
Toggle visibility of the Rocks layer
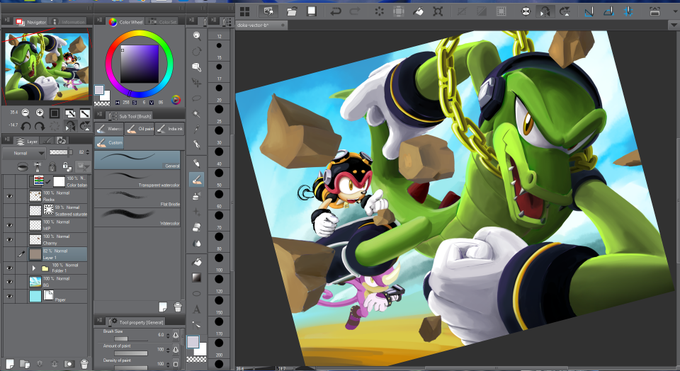click(x=10, y=196)
